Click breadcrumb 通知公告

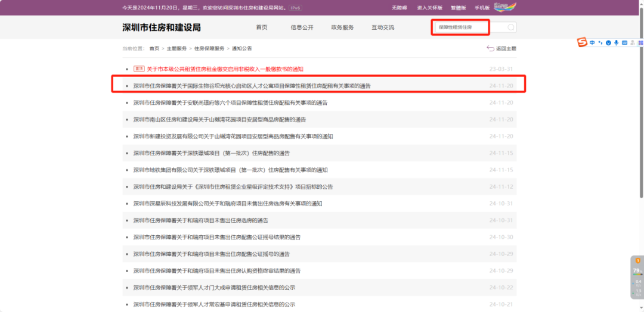click(242, 48)
